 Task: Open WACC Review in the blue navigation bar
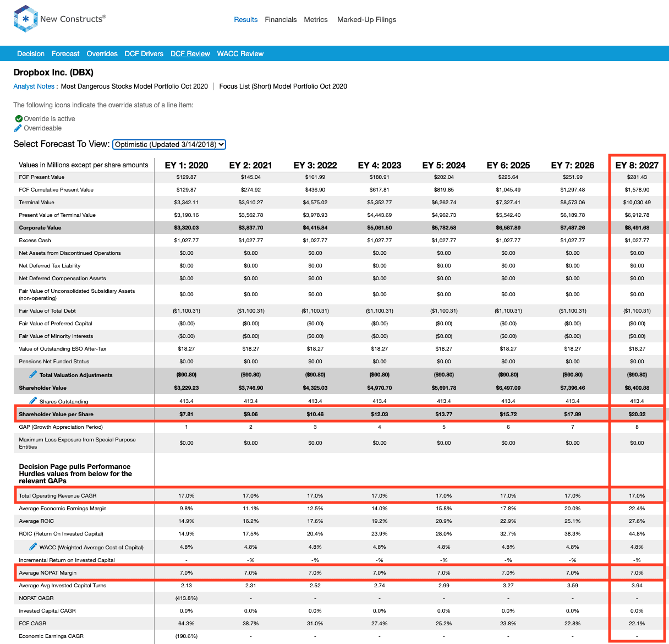[240, 54]
